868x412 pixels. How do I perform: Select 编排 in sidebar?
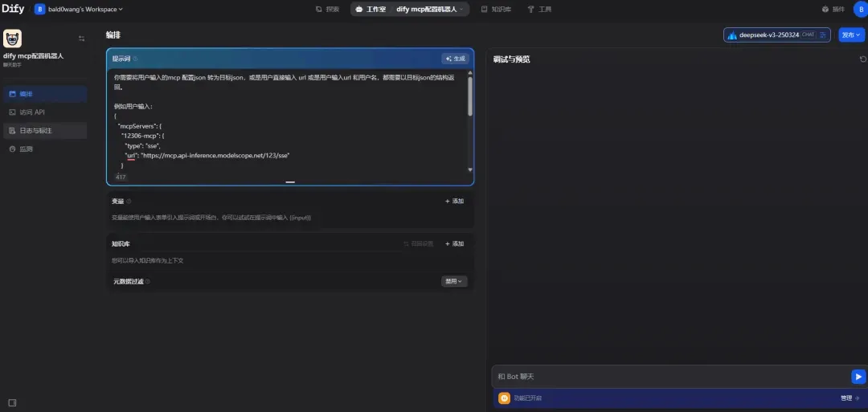45,94
